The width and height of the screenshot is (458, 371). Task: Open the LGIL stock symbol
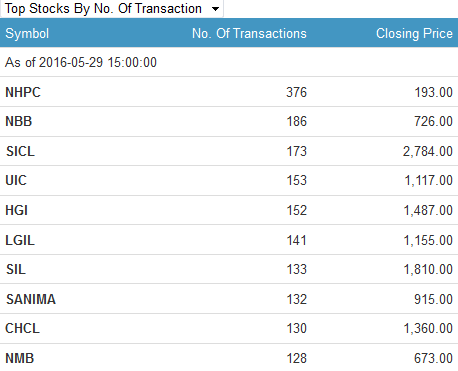click(x=20, y=240)
